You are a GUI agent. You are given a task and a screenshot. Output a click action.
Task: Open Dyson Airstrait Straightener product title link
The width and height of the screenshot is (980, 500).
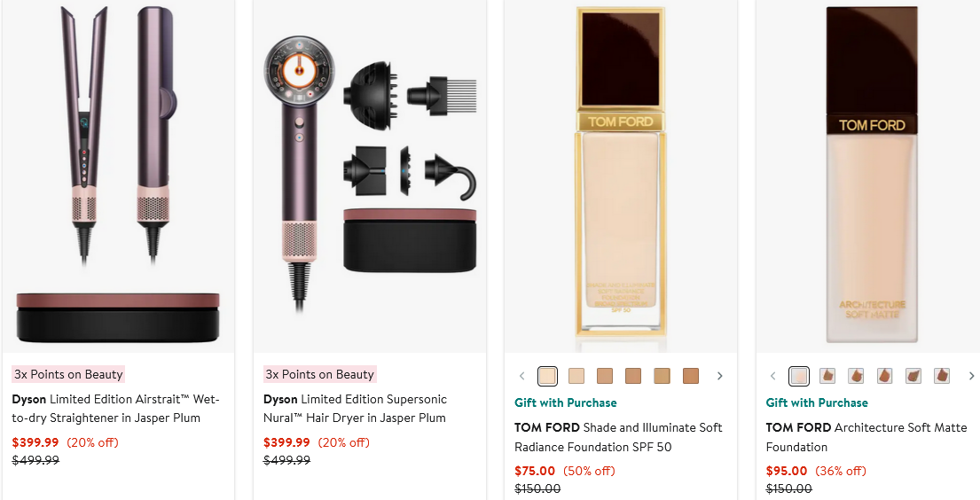coord(115,409)
